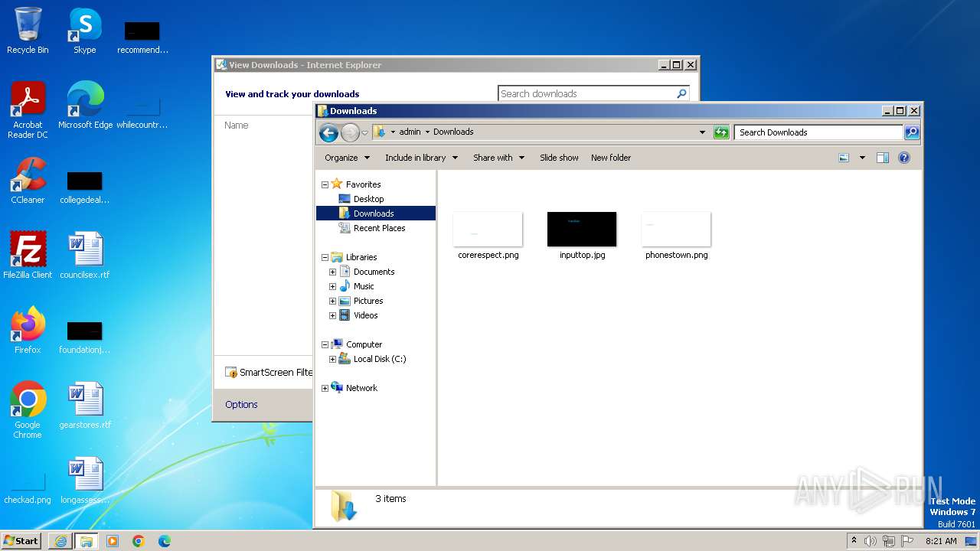Expand the Network tree node
980x551 pixels.
(x=325, y=388)
